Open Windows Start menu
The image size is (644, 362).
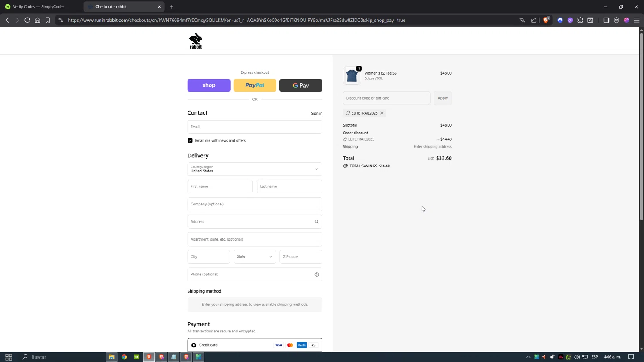click(9, 357)
